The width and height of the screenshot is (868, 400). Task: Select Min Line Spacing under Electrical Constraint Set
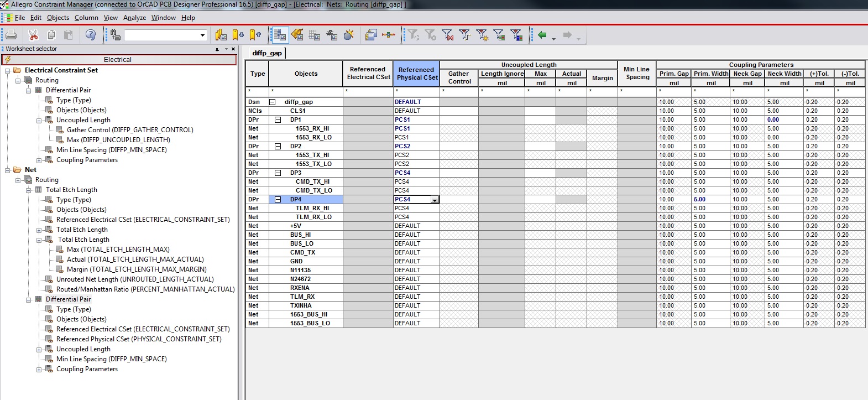pos(111,150)
